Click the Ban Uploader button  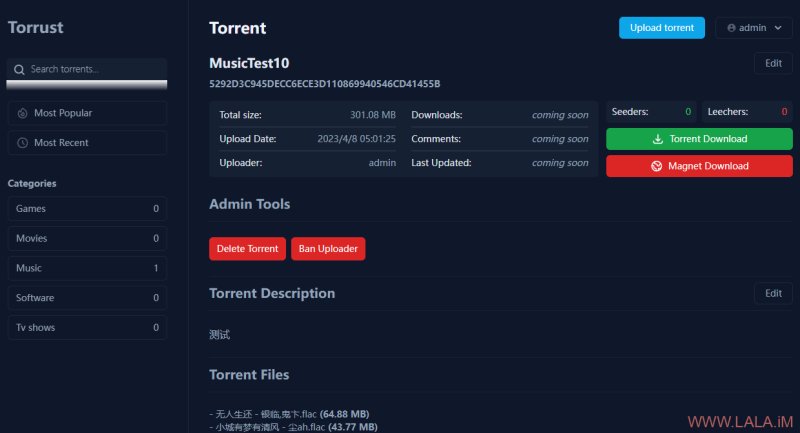click(328, 249)
